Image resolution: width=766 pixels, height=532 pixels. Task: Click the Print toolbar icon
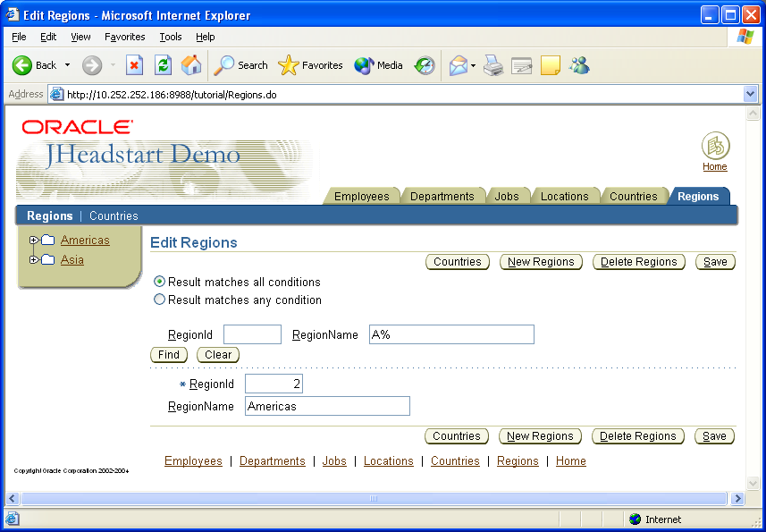click(493, 65)
